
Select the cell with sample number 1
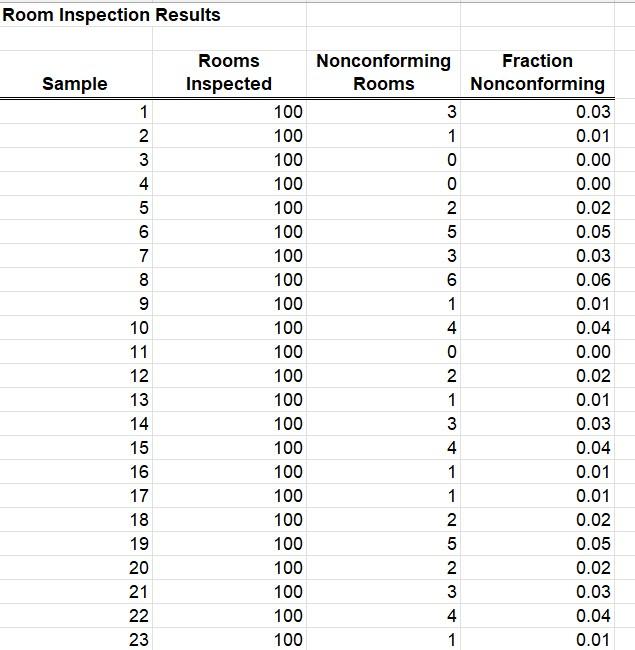coord(76,112)
